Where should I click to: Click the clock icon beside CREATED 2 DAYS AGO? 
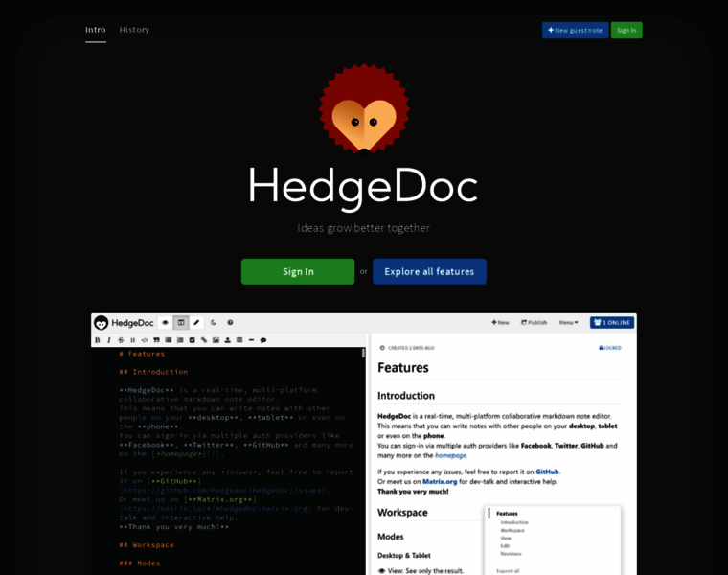point(382,348)
